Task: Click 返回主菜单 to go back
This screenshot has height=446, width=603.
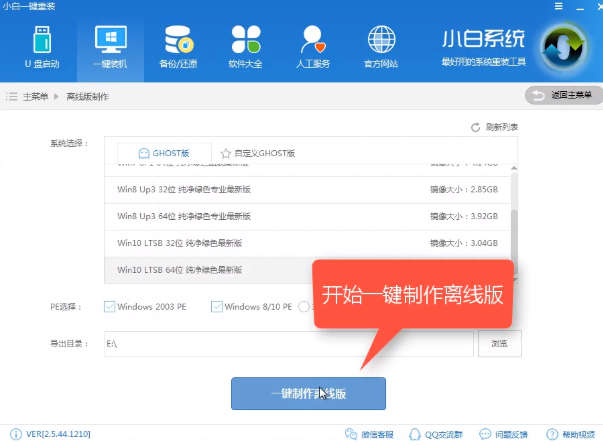Action: click(563, 95)
